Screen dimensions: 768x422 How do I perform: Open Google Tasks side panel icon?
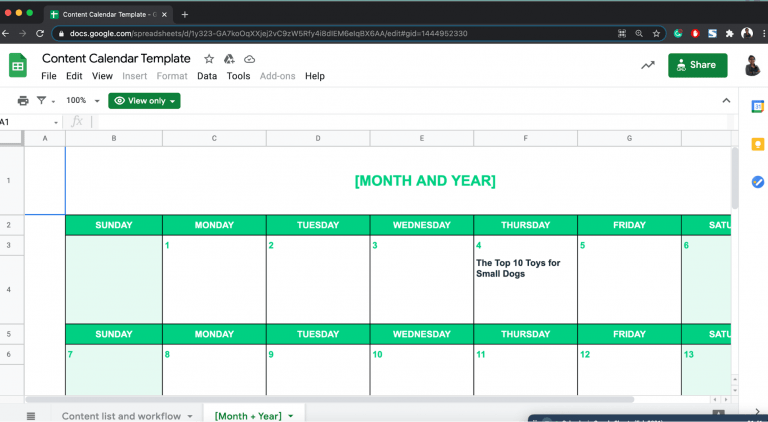coord(758,182)
